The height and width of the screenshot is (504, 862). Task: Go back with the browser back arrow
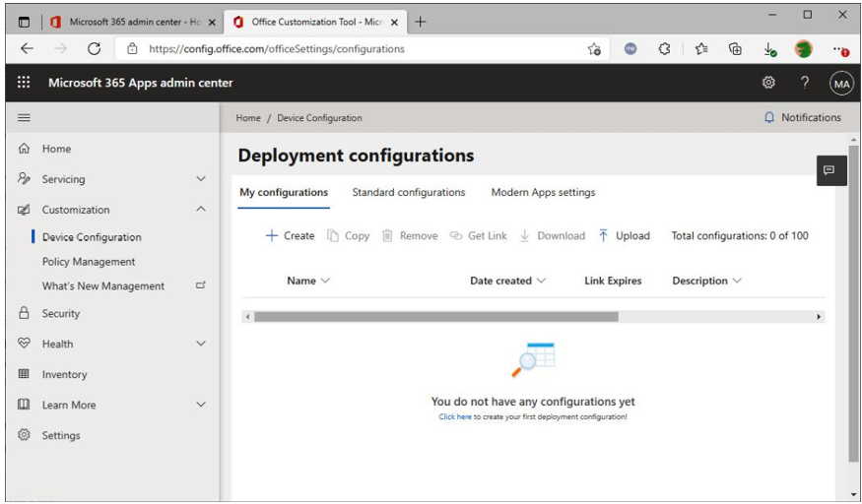(x=27, y=48)
